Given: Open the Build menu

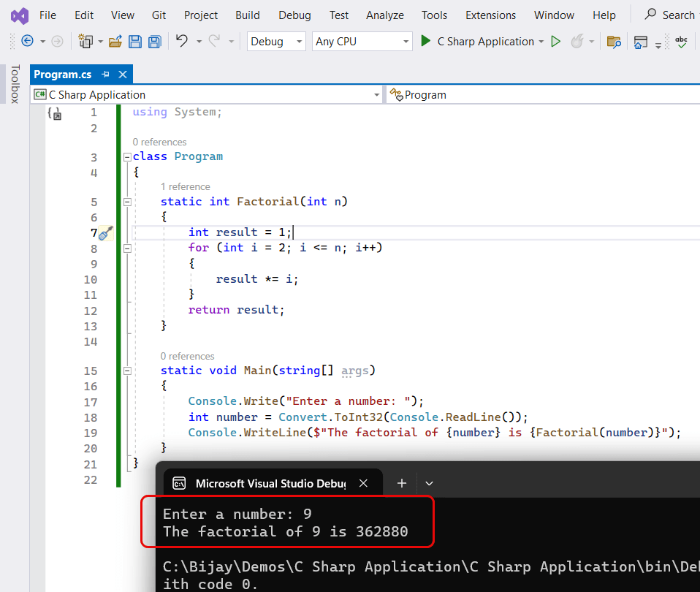Looking at the screenshot, I should (x=247, y=15).
